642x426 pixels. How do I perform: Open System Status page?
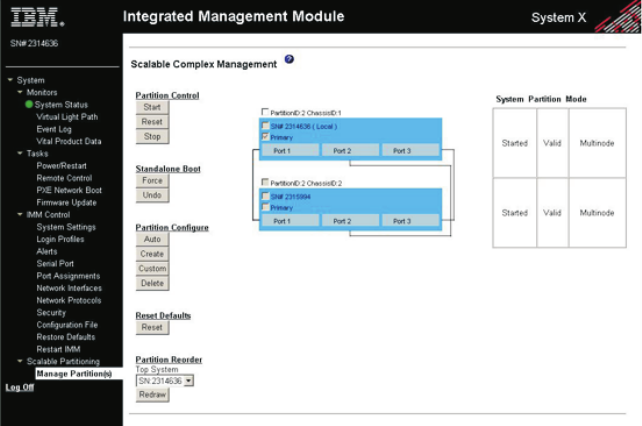point(61,105)
